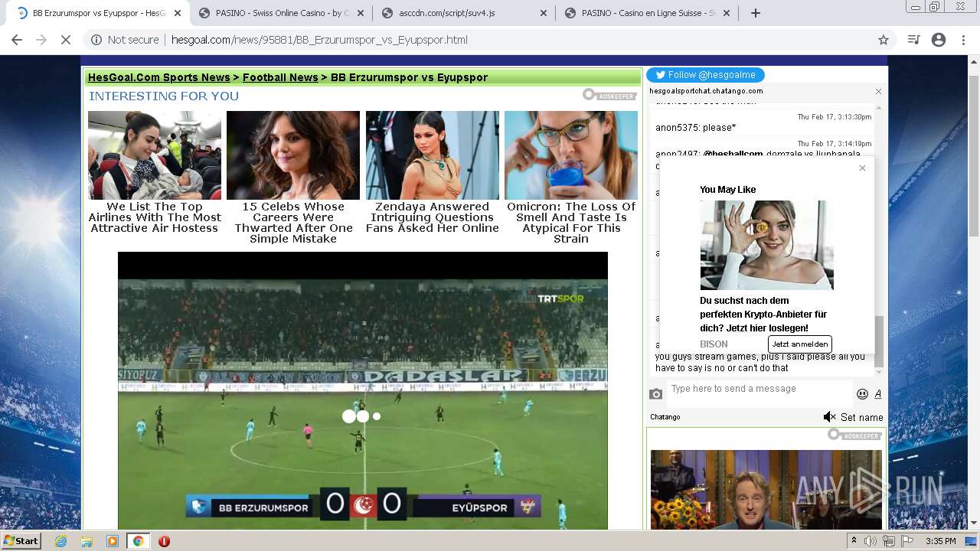The height and width of the screenshot is (551, 980).
Task: Open the Football News breadcrumb link
Action: (x=280, y=77)
